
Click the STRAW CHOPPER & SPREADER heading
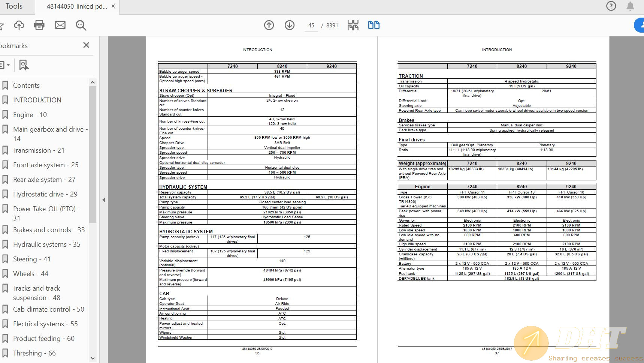tap(196, 91)
